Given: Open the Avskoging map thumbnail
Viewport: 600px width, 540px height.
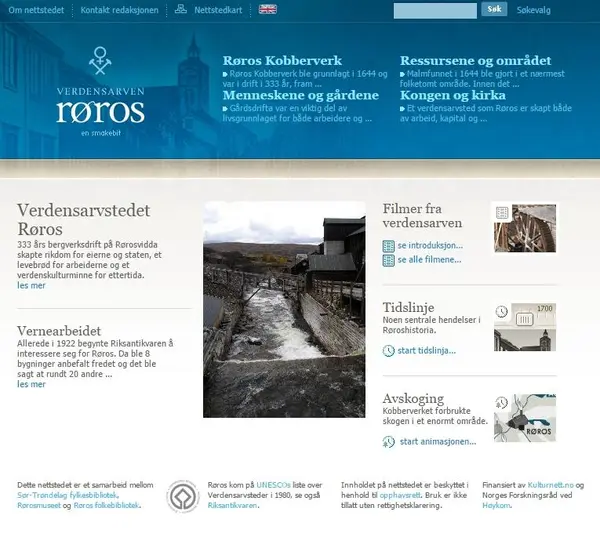Looking at the screenshot, I should 524,417.
